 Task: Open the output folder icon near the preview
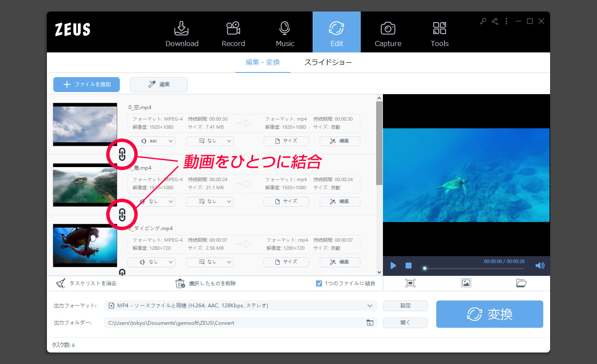click(x=521, y=283)
